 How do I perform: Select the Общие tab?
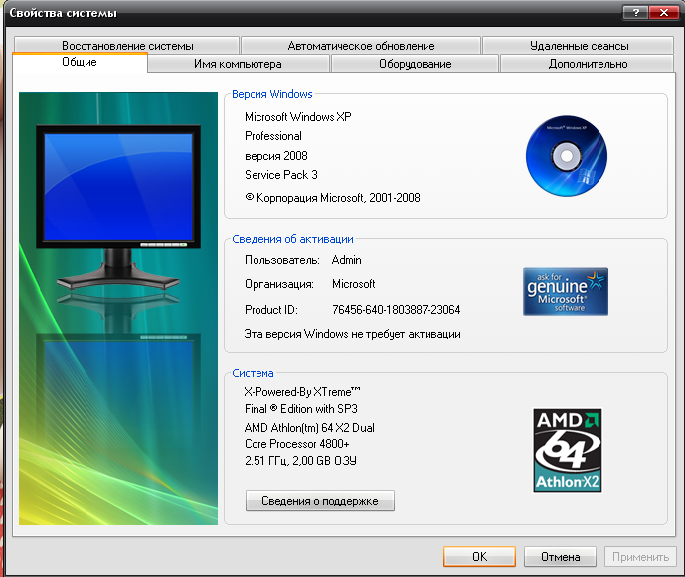point(80,62)
